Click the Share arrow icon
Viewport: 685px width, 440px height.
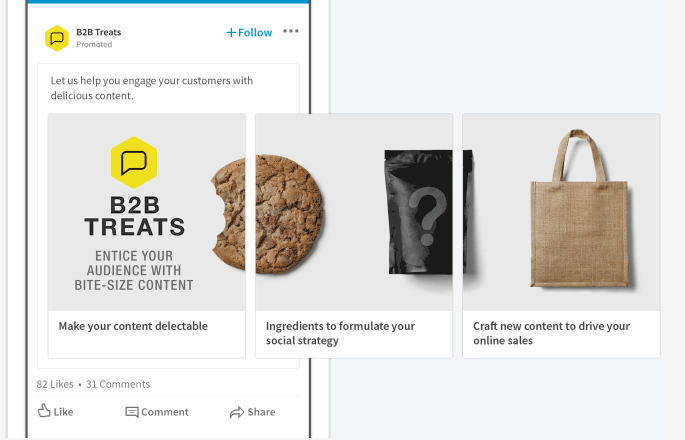coord(237,412)
